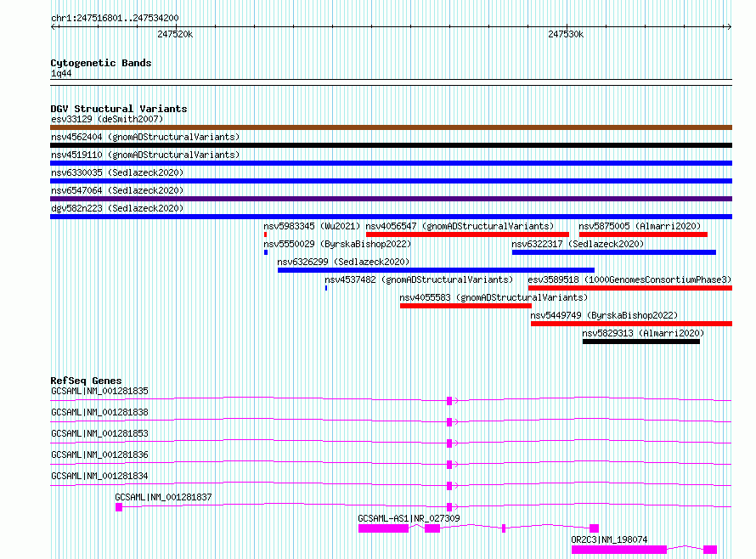This screenshot has width=756, height=559.
Task: Click the nsv6322317 (Sedlazeck2020) label
Action: point(578,244)
